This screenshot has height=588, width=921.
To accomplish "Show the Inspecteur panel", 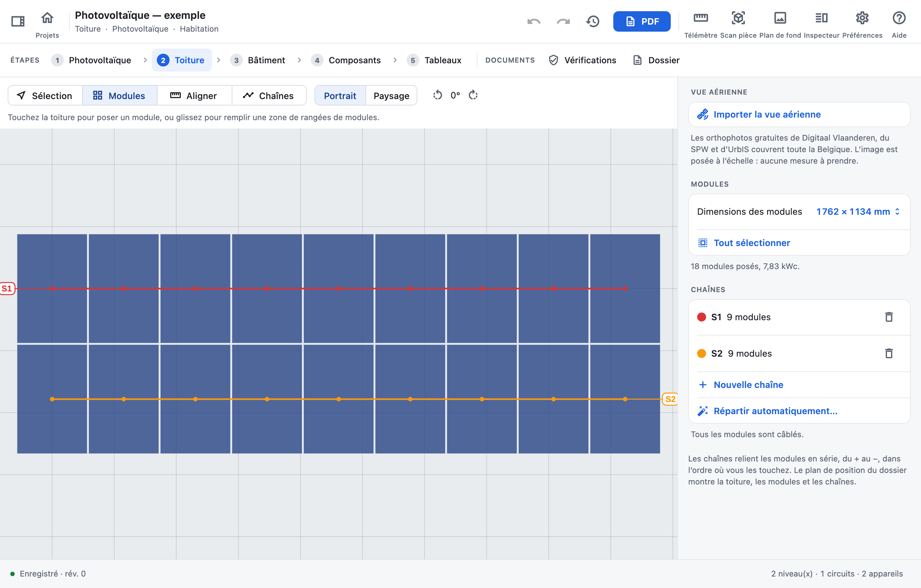I will click(x=821, y=25).
